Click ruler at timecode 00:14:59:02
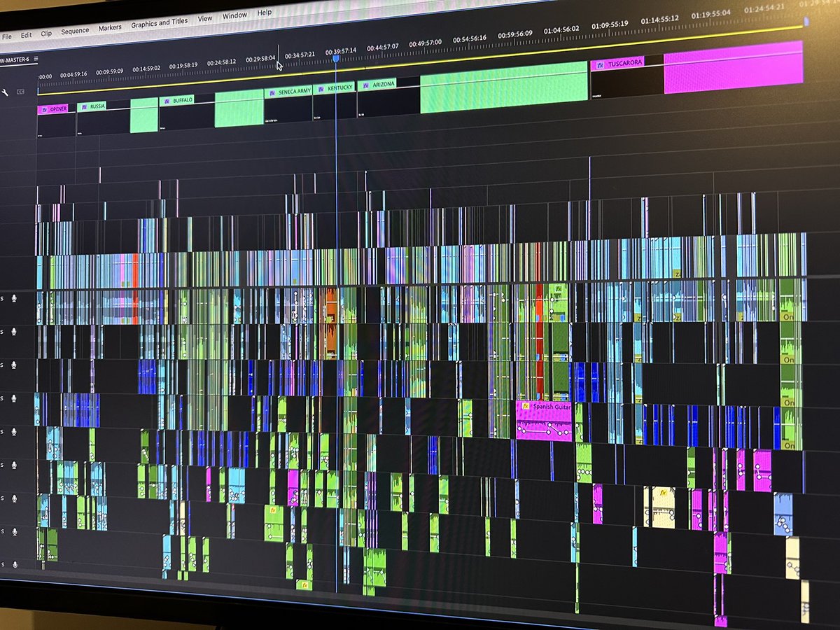The width and height of the screenshot is (840, 630). [146, 68]
